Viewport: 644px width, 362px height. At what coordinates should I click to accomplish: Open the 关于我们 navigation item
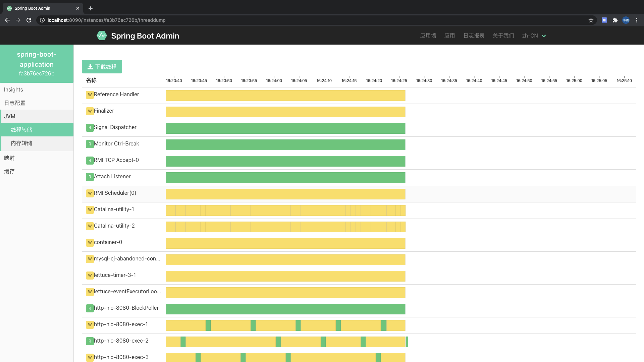click(x=503, y=36)
